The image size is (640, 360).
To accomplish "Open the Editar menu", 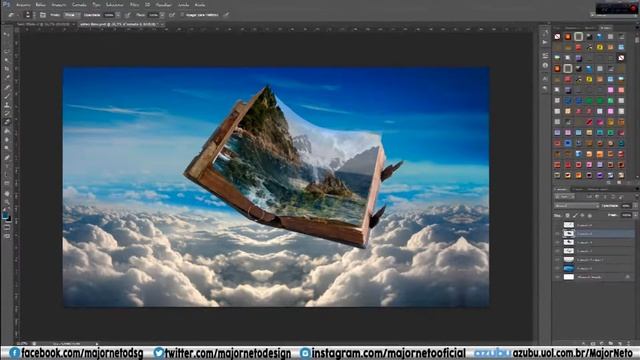I will [x=40, y=5].
